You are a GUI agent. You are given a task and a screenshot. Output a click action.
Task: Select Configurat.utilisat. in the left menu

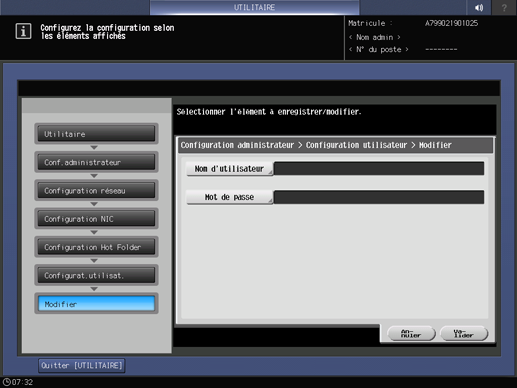[x=96, y=275]
